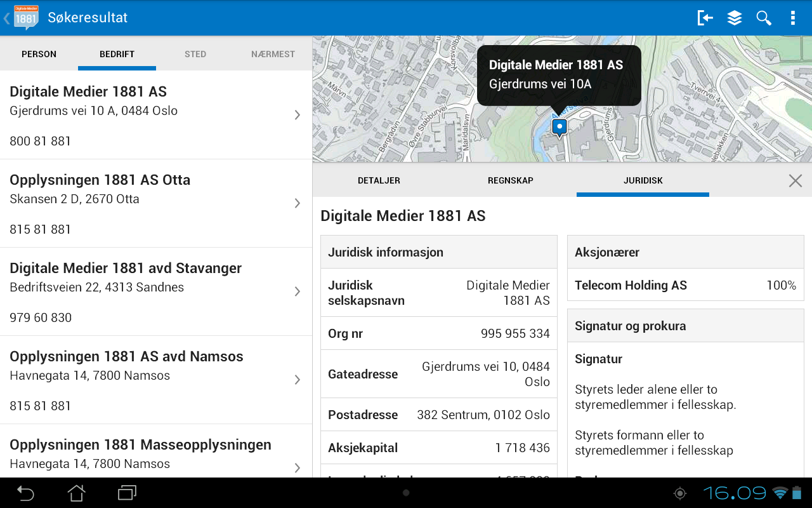This screenshot has width=812, height=508.
Task: Tap the battery status icon
Action: coord(797,493)
